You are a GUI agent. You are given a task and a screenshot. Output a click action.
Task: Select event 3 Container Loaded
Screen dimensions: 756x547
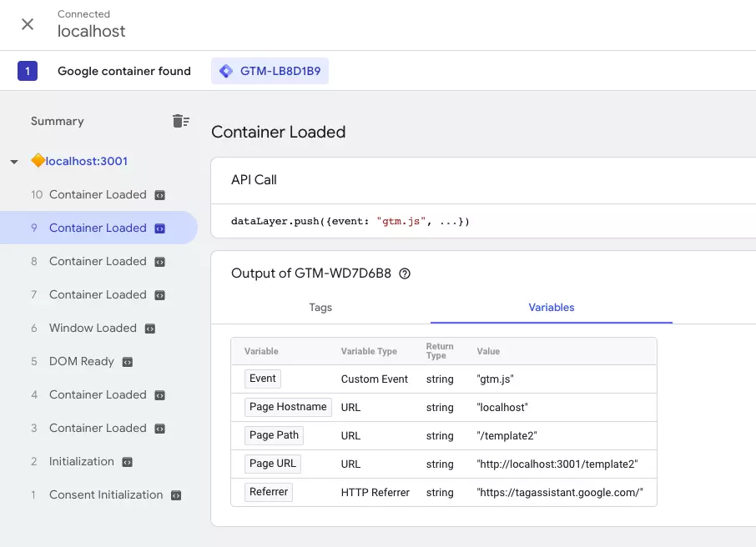98,428
